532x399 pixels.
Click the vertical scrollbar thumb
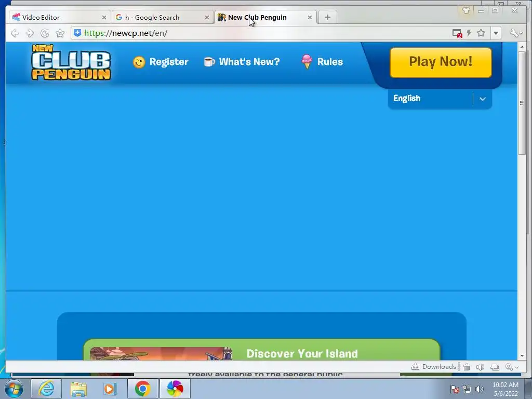522,103
